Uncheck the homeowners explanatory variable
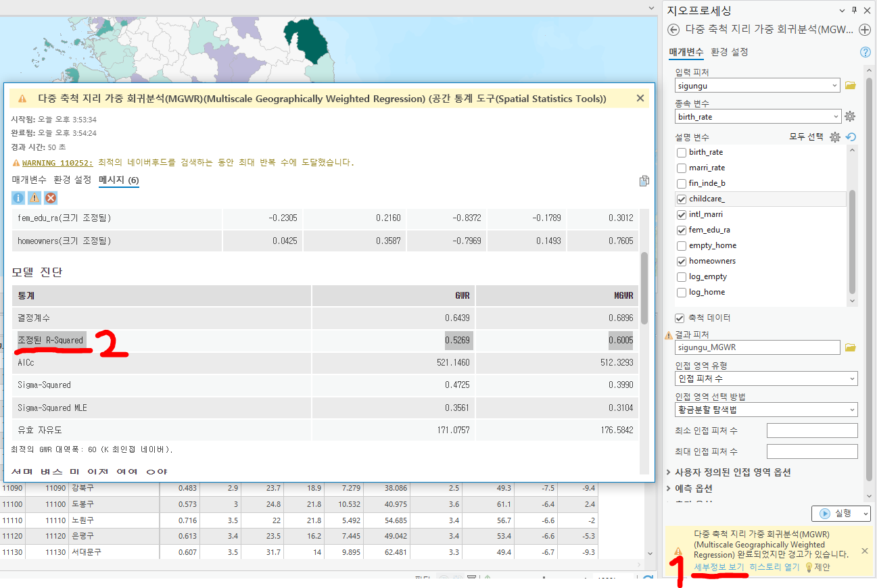Screen dimensions: 877x588 681,261
